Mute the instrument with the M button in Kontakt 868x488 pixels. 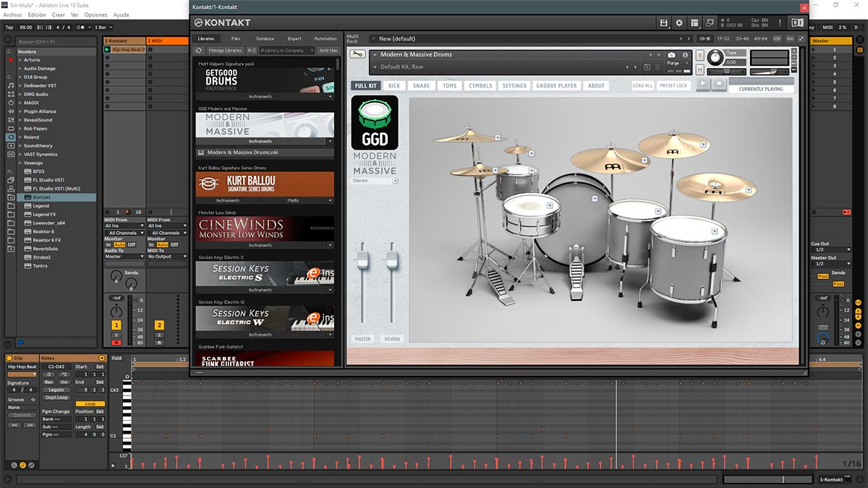[x=700, y=69]
